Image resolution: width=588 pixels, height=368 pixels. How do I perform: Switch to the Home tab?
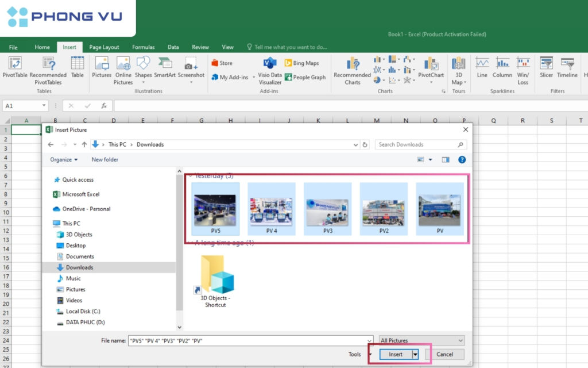pos(42,47)
